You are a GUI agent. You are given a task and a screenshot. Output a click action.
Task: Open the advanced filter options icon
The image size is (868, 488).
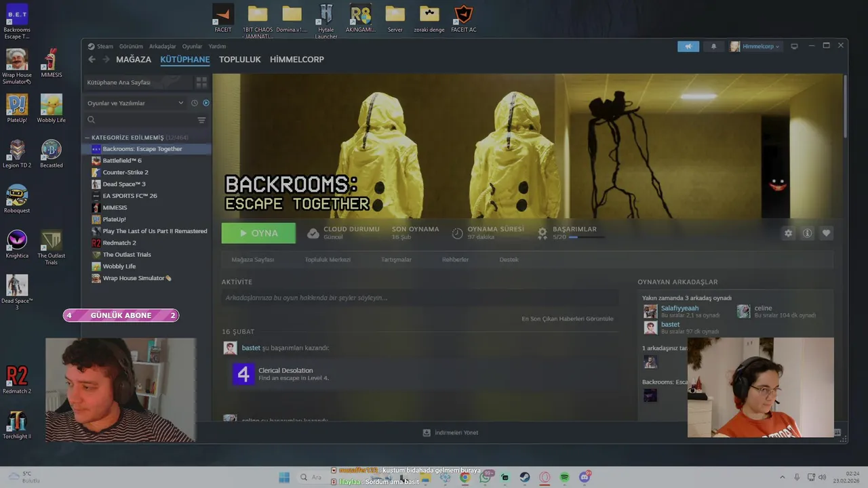201,120
